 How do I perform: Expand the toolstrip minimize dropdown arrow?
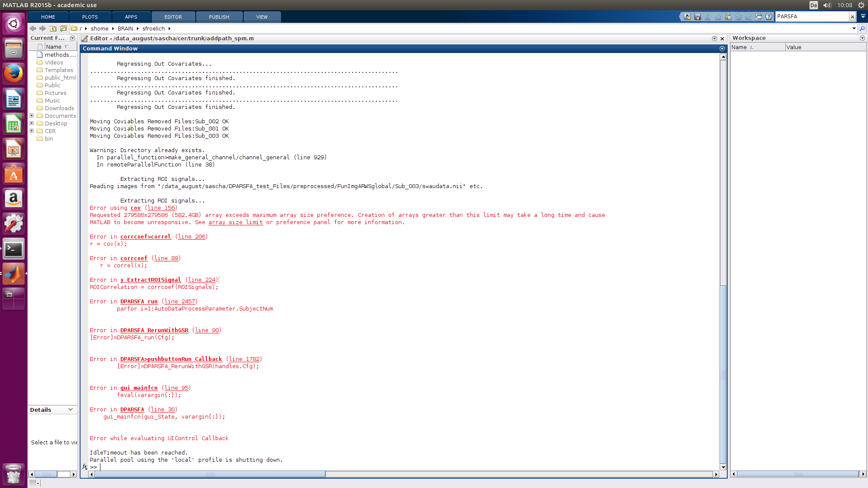pyautogui.click(x=863, y=17)
